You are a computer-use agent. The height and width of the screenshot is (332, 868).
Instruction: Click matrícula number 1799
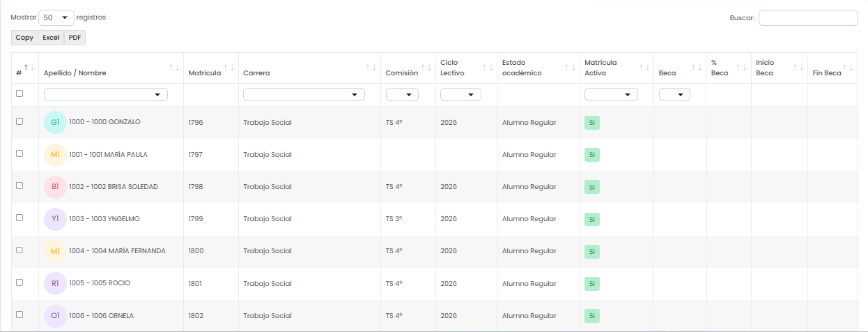point(196,219)
